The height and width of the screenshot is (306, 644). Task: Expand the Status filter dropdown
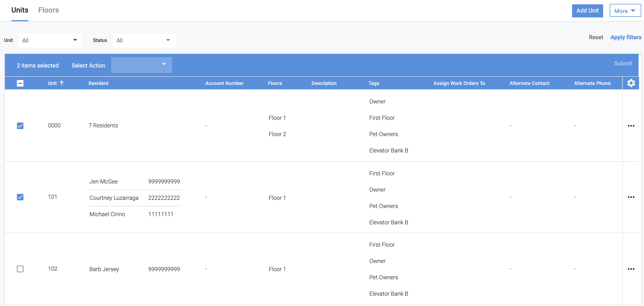pos(144,40)
